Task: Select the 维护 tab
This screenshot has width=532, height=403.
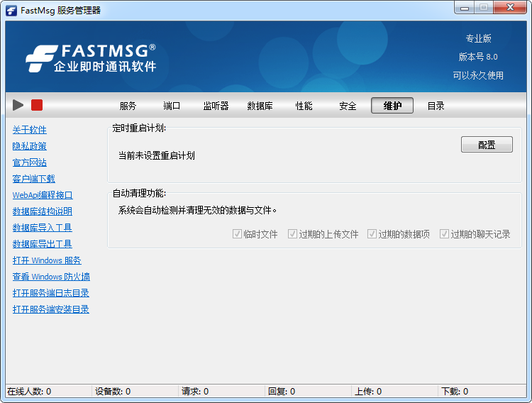Action: (x=392, y=106)
